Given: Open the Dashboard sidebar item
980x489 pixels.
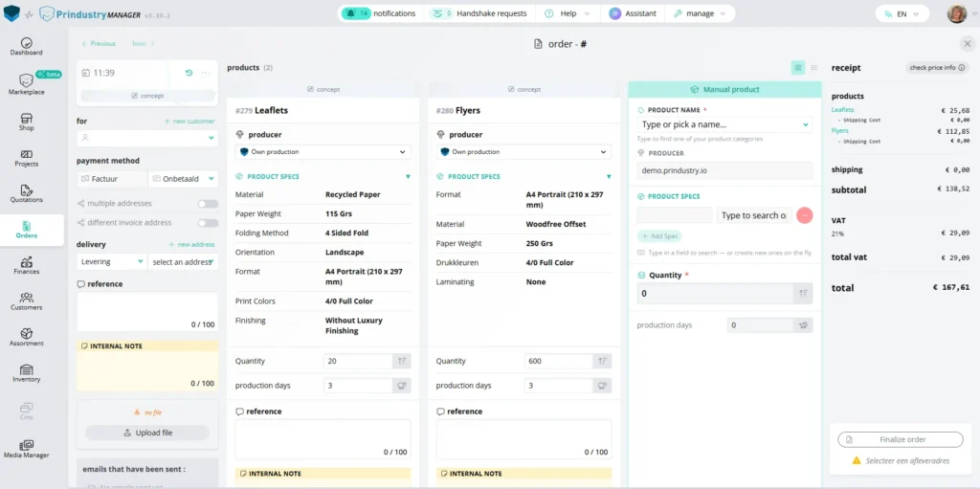Looking at the screenshot, I should [x=26, y=47].
